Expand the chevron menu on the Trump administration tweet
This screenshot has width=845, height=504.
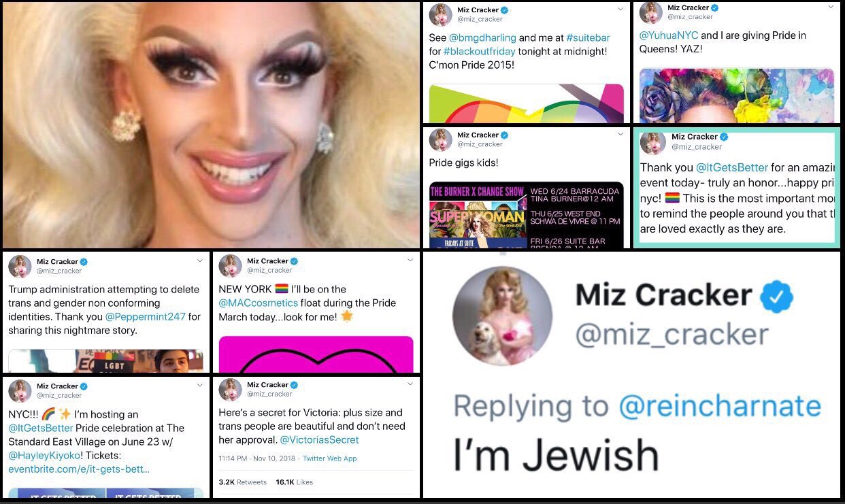coord(200,261)
